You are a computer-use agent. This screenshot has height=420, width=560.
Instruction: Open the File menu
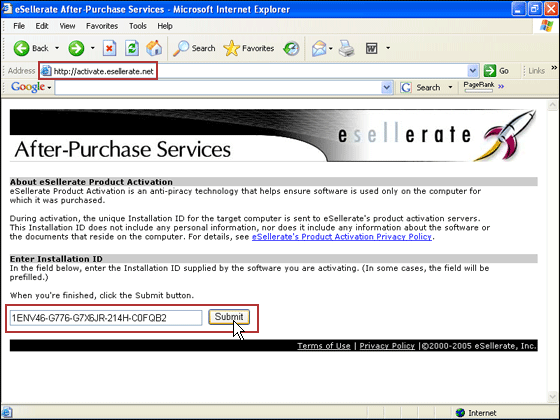(x=19, y=26)
